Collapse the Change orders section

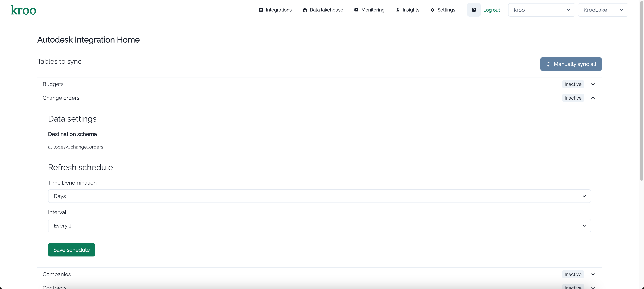tap(593, 98)
